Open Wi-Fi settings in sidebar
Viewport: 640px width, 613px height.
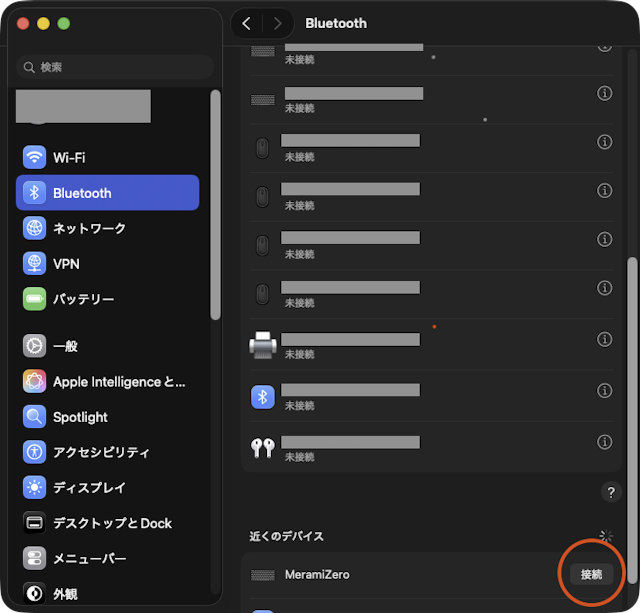pyautogui.click(x=107, y=158)
